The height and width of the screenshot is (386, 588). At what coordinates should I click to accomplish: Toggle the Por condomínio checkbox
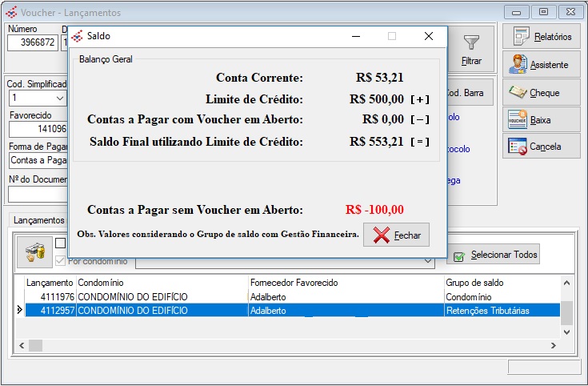[61, 260]
